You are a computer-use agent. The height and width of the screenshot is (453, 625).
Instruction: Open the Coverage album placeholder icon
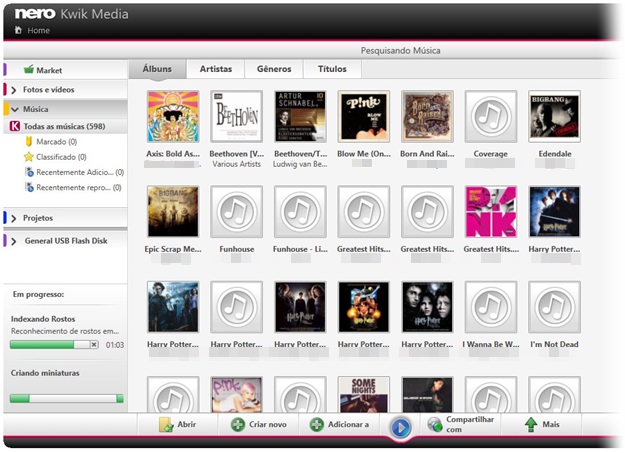[491, 116]
